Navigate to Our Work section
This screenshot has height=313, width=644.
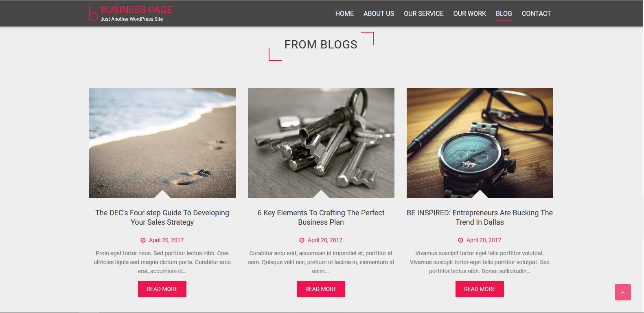(470, 13)
